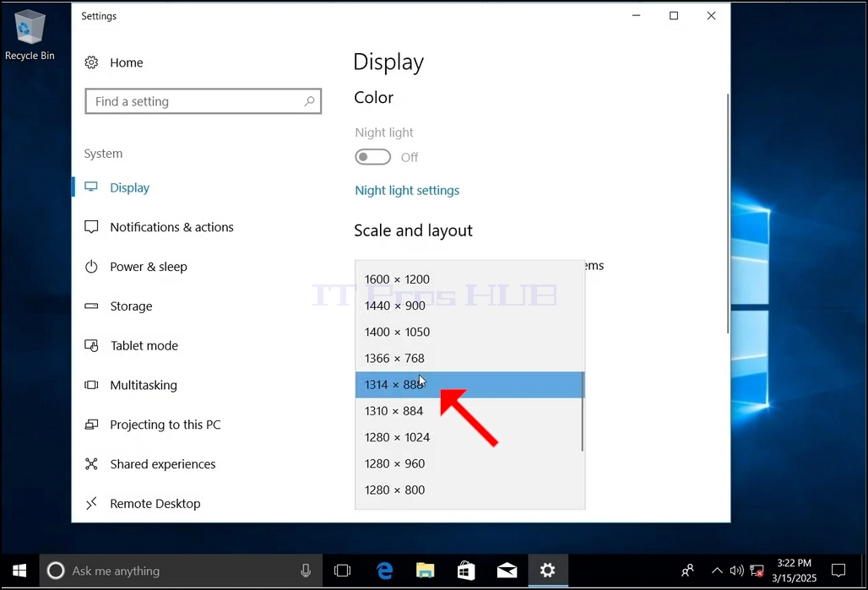Viewport: 868px width, 590px height.
Task: Select the highlighted 1314 × 888 resolution
Action: click(x=469, y=385)
